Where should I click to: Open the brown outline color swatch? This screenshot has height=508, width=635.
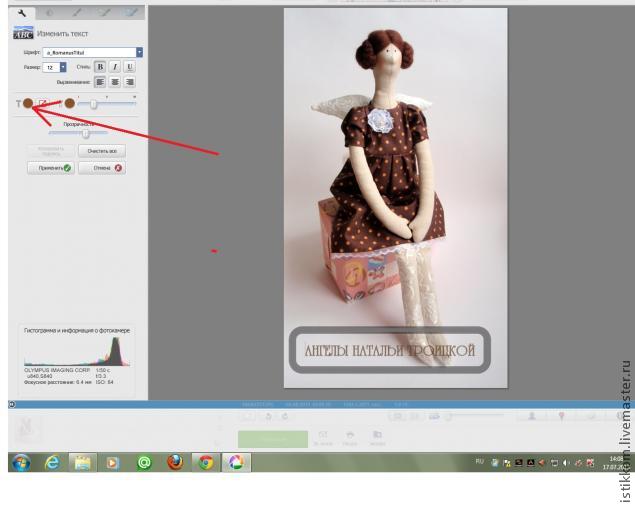pyautogui.click(x=70, y=104)
